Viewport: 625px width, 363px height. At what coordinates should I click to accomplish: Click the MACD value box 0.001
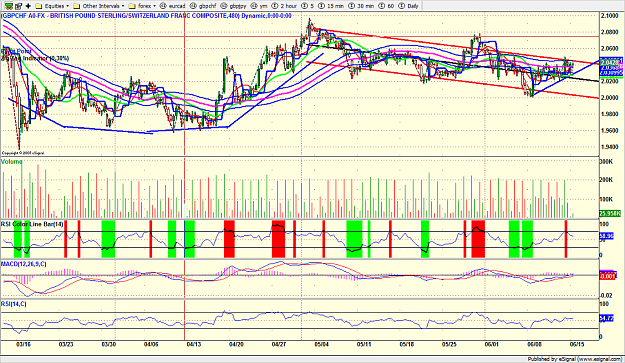(x=608, y=276)
